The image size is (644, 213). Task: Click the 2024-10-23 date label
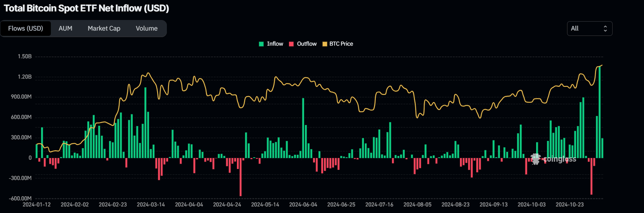(x=569, y=205)
